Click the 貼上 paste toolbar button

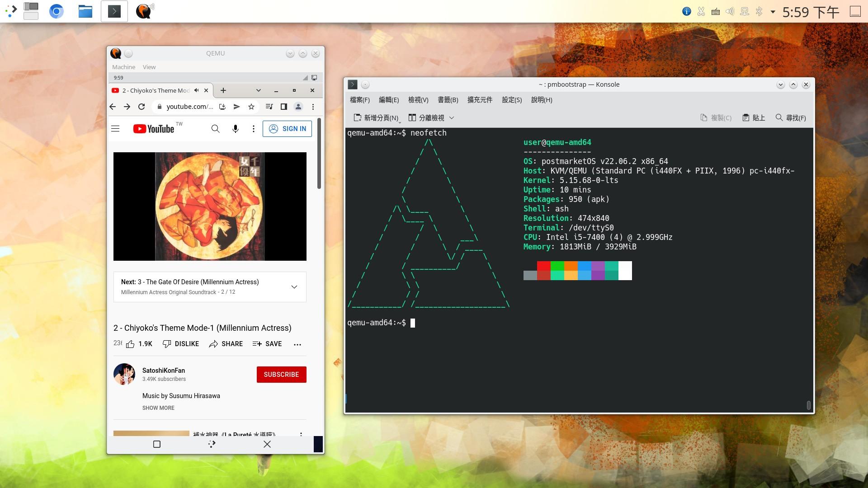(754, 118)
